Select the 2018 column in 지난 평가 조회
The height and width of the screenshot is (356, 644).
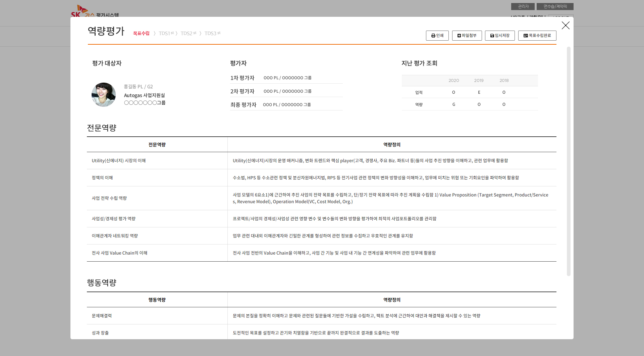(x=504, y=81)
